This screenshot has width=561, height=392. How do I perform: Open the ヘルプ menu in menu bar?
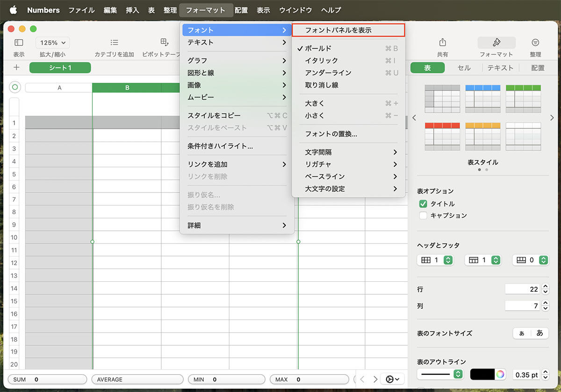[331, 10]
